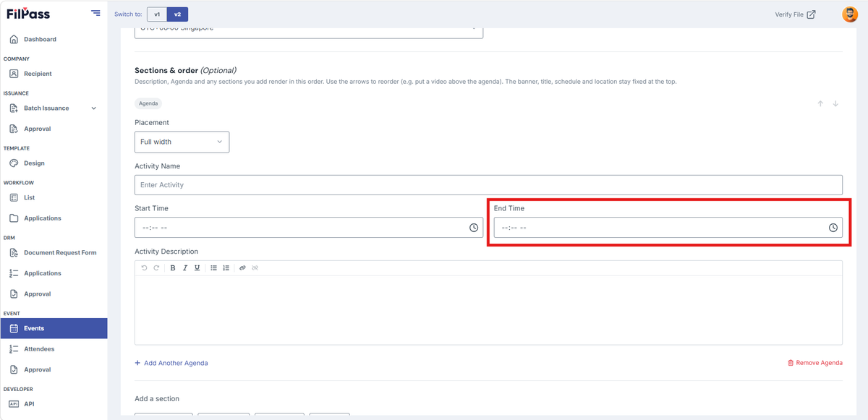This screenshot has height=420, width=868.
Task: Click the Agenda section tag
Action: (x=148, y=103)
